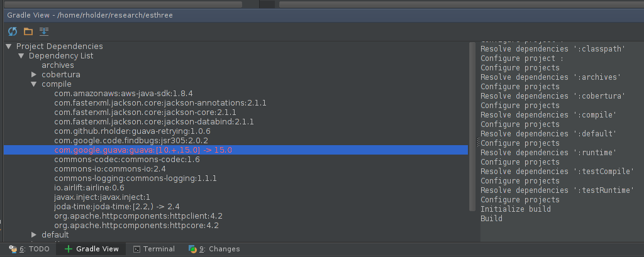644x257 pixels.
Task: Click the open folder toolbar icon
Action: (x=28, y=31)
